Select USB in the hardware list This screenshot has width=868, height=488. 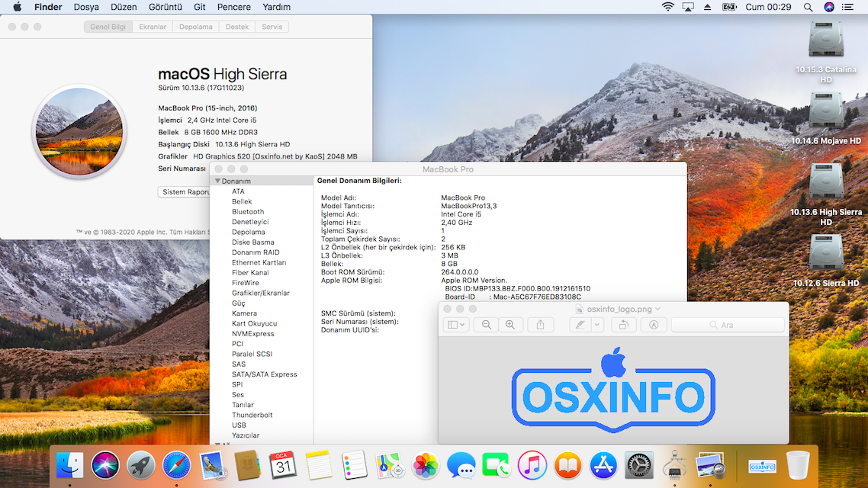pos(239,425)
